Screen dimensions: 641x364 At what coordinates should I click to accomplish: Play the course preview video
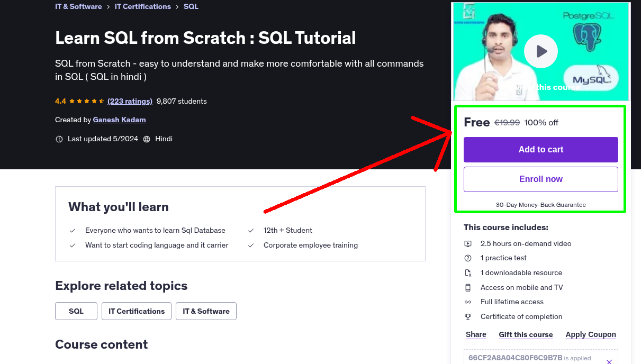coord(540,51)
